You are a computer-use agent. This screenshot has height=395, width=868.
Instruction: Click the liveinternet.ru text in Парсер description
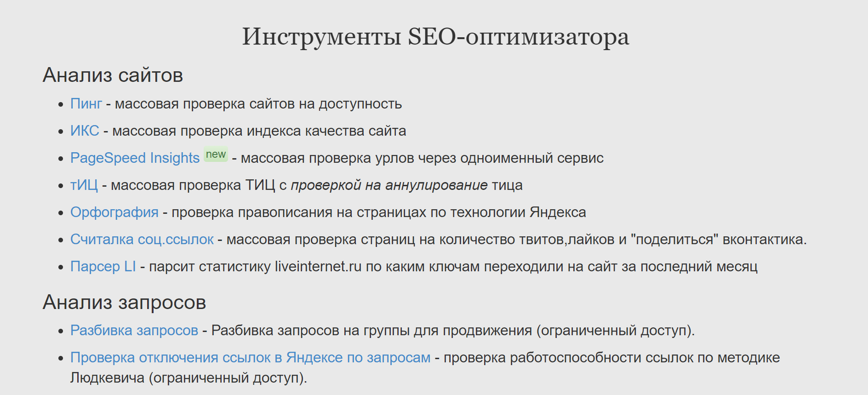coord(318,267)
